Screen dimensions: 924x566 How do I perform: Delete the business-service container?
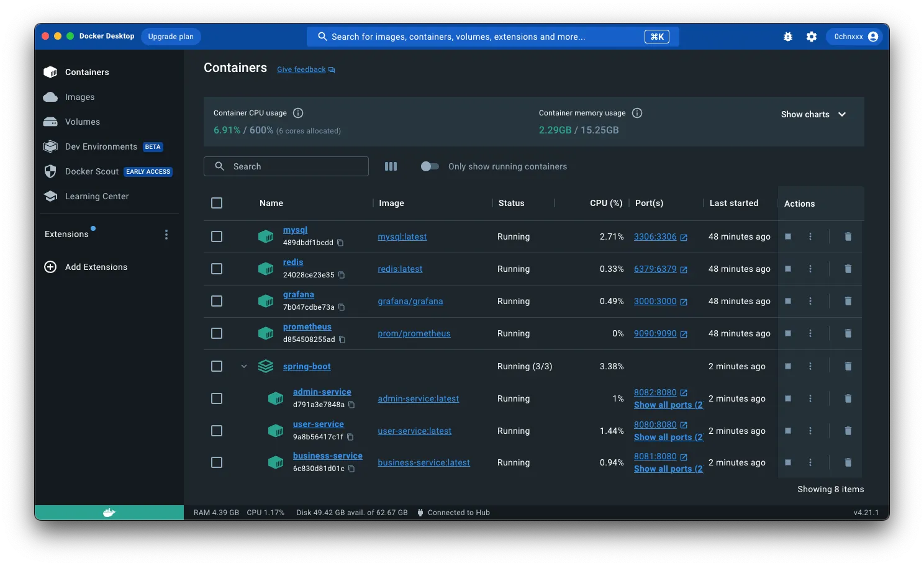tap(848, 462)
